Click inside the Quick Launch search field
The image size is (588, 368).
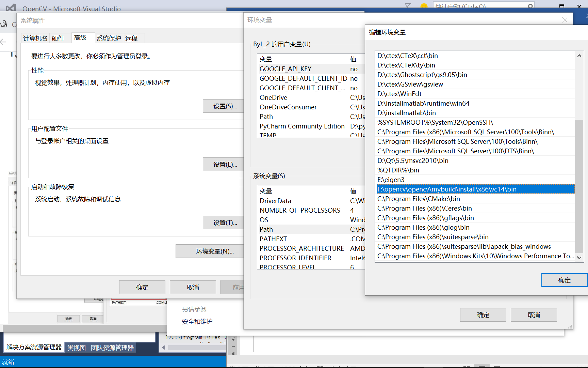pos(476,6)
